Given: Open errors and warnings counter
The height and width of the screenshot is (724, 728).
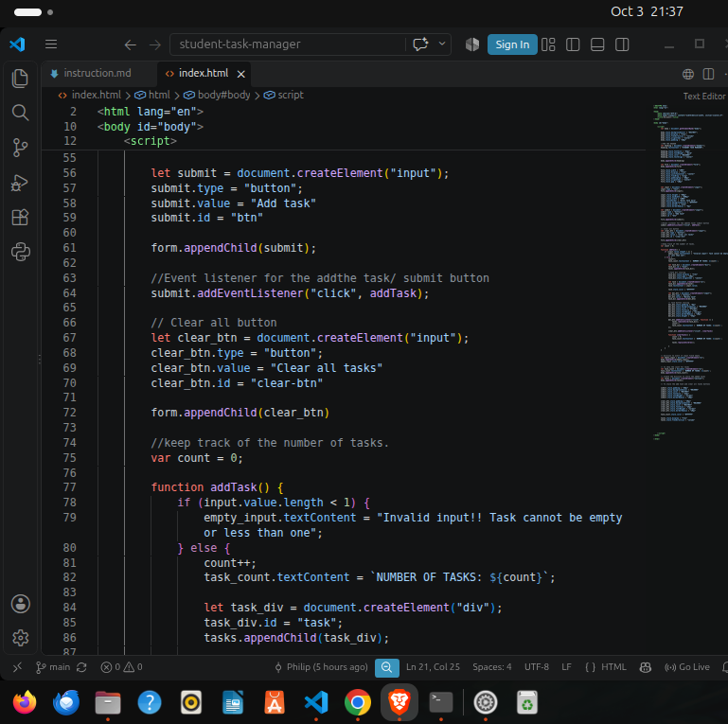Looking at the screenshot, I should pyautogui.click(x=121, y=667).
